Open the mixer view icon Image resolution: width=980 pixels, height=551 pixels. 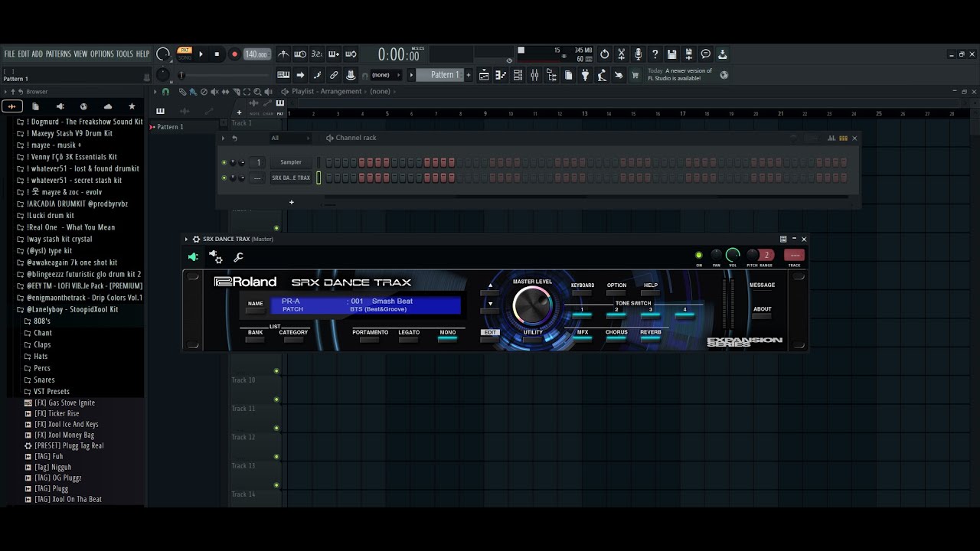click(x=534, y=75)
